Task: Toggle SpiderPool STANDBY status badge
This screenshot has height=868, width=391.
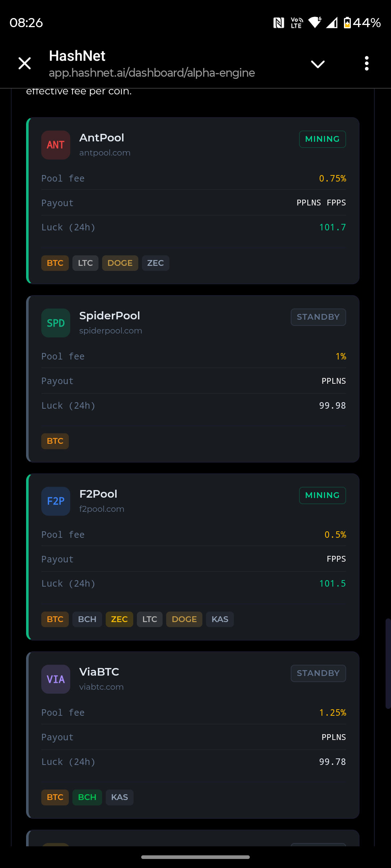Action: (318, 317)
